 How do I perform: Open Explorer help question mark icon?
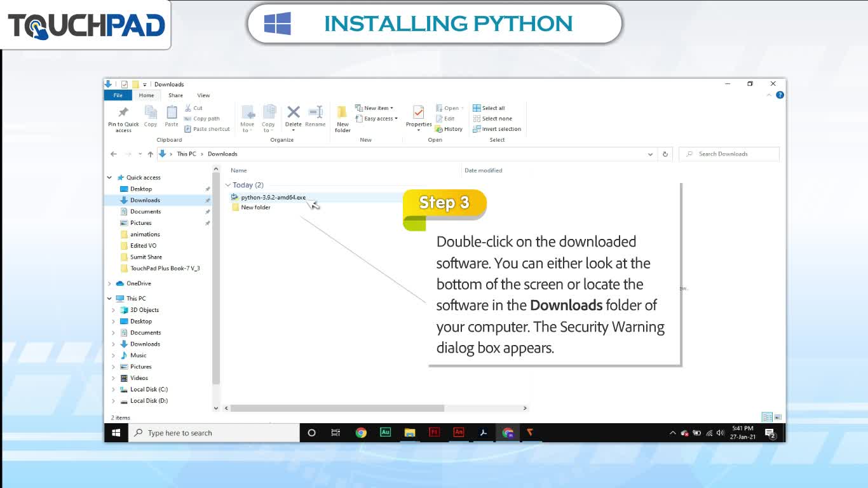(780, 95)
